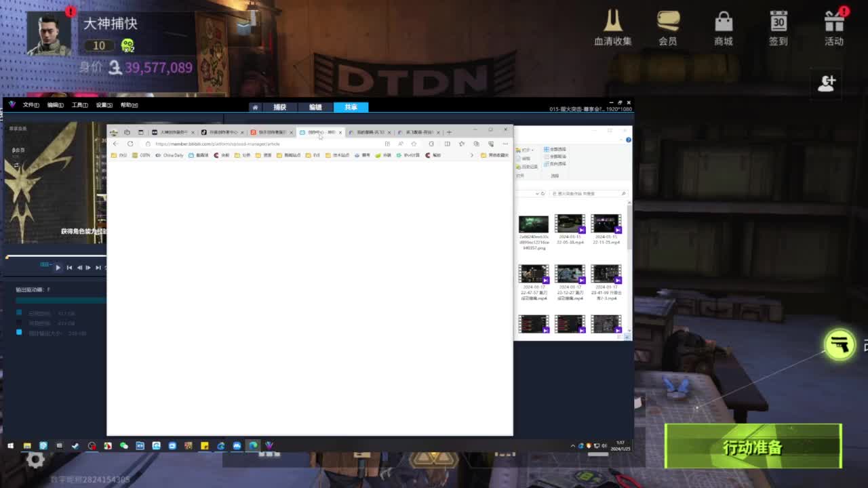The height and width of the screenshot is (488, 868).
Task: Select the png image file thumbnail
Action: tap(534, 224)
